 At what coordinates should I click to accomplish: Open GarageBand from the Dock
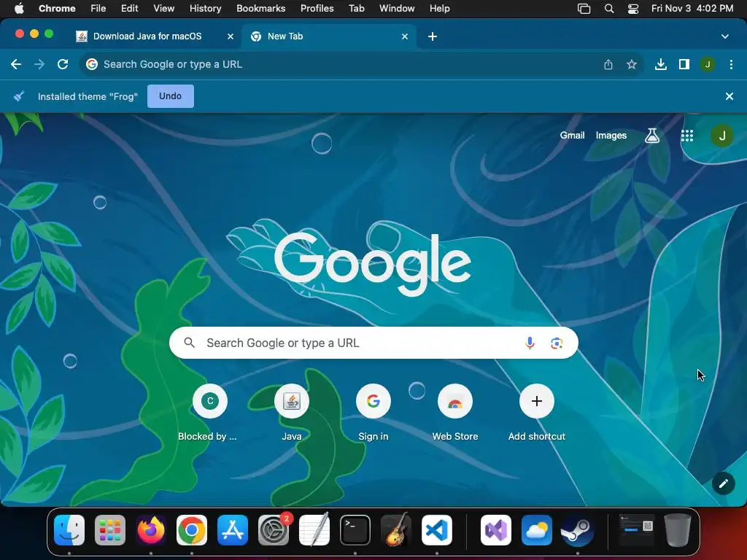[x=396, y=530]
